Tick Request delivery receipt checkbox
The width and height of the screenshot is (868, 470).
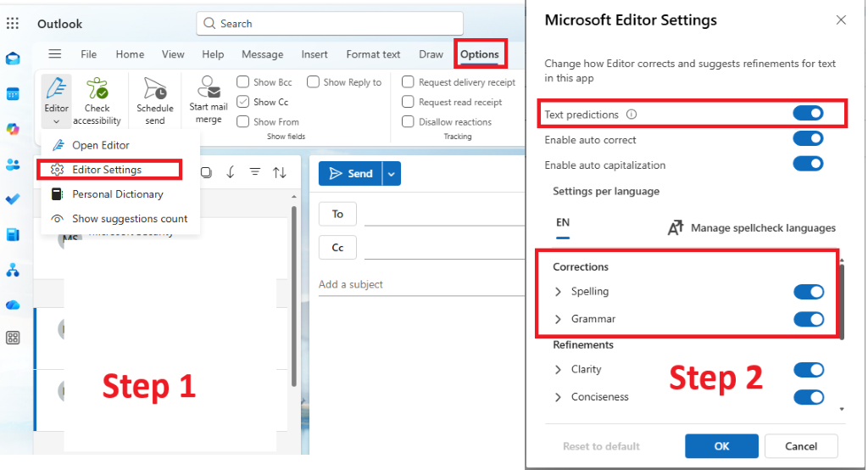coord(408,82)
